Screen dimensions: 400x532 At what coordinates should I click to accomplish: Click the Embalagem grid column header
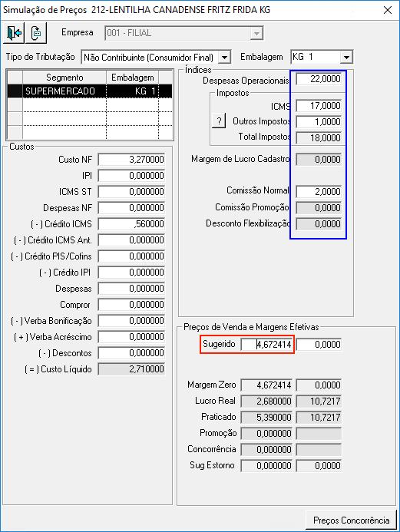132,78
